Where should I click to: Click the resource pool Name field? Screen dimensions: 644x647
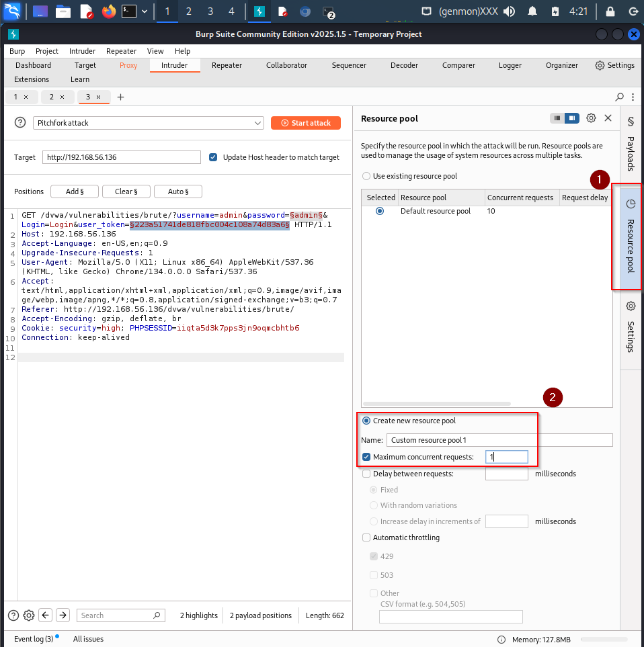[x=499, y=440]
